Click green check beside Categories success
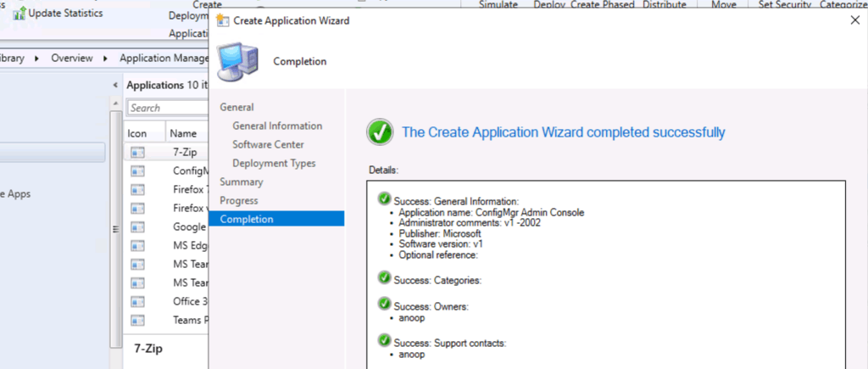Viewport: 868px width, 369px height. (x=384, y=277)
